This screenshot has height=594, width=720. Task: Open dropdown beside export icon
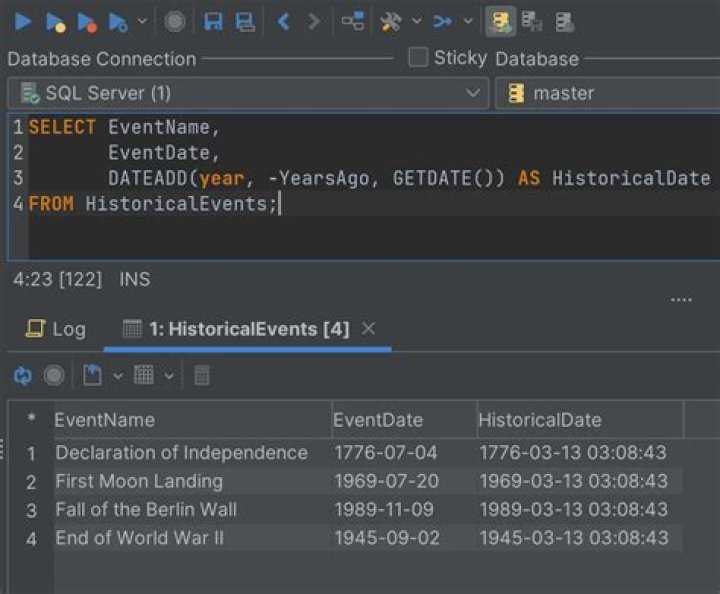click(118, 376)
